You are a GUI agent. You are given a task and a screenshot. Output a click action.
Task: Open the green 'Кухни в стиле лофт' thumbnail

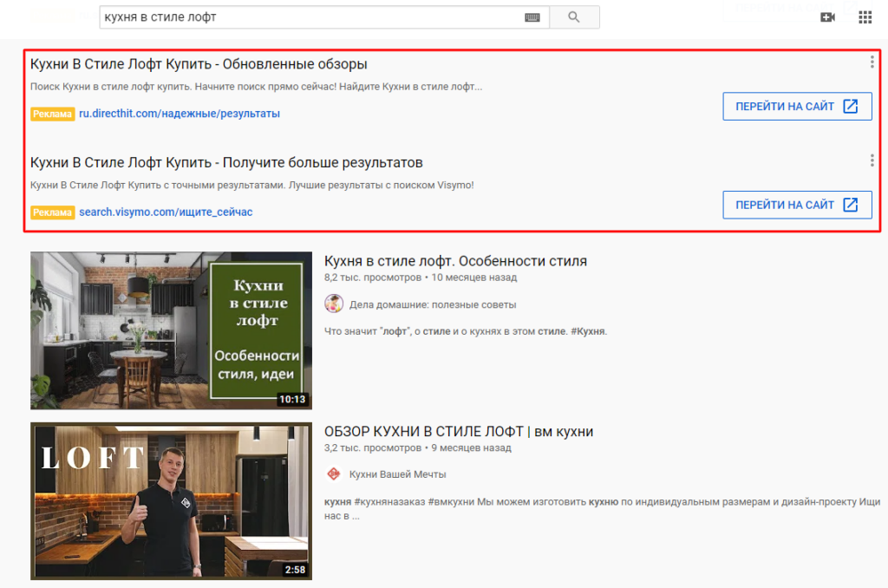(171, 330)
